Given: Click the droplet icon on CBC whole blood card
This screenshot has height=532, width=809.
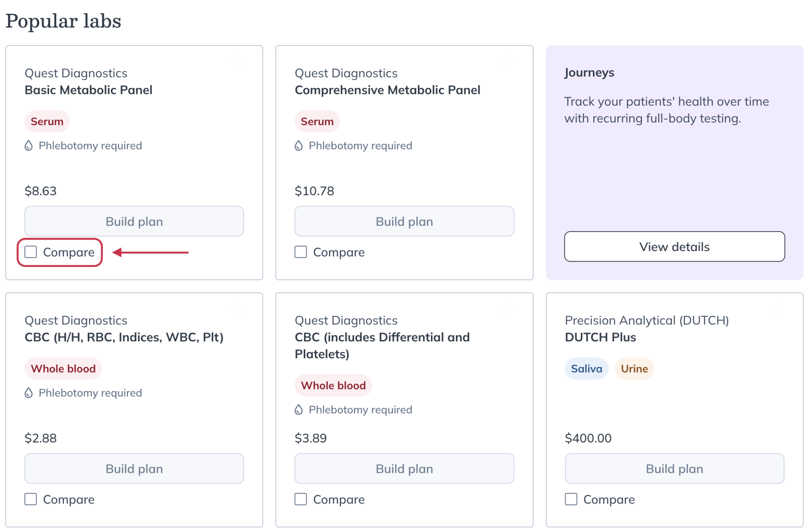Looking at the screenshot, I should click(28, 393).
